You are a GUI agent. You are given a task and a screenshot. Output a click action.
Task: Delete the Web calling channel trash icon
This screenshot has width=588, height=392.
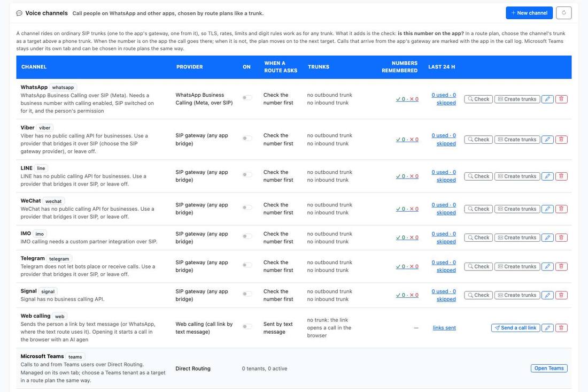pos(561,328)
